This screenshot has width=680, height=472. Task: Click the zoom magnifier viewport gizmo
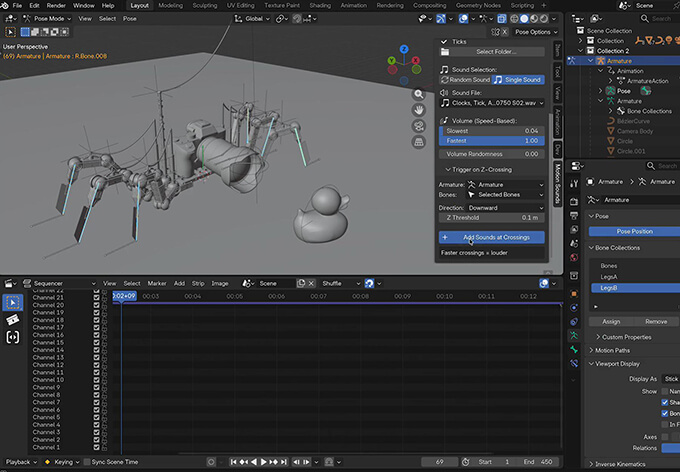tap(420, 93)
